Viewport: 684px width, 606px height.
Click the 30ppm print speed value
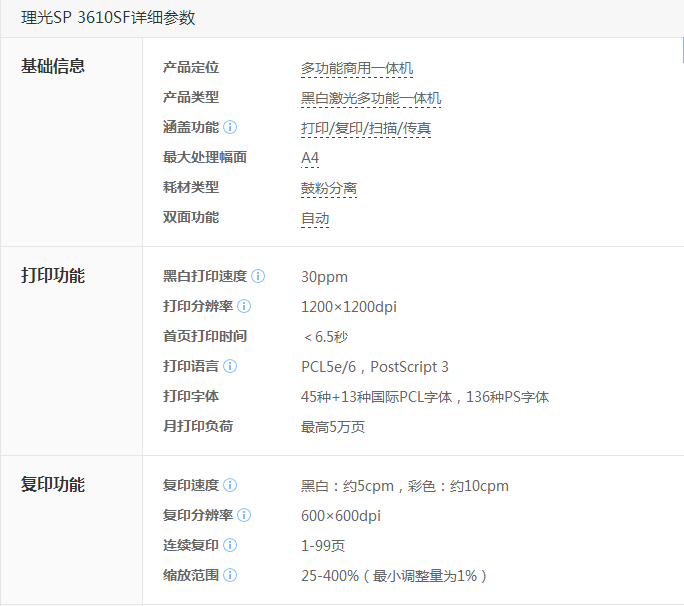click(324, 277)
